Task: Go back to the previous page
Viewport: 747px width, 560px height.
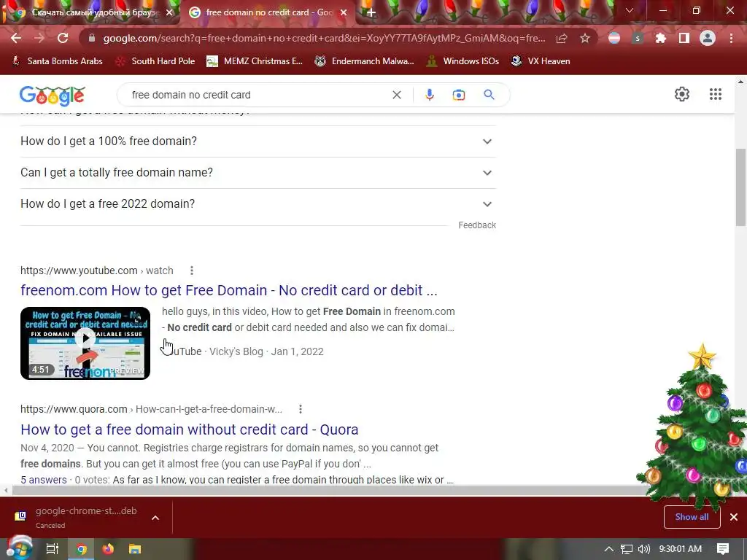Action: coord(16,38)
